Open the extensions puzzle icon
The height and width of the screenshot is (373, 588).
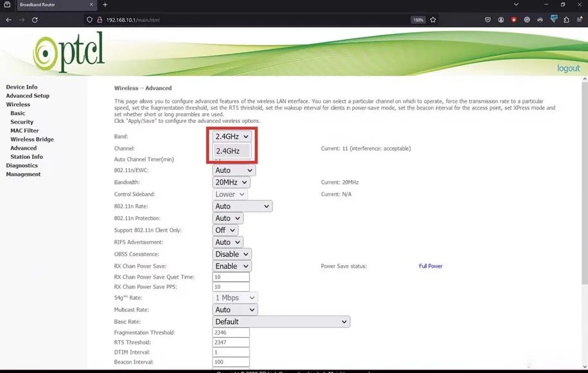pos(566,20)
